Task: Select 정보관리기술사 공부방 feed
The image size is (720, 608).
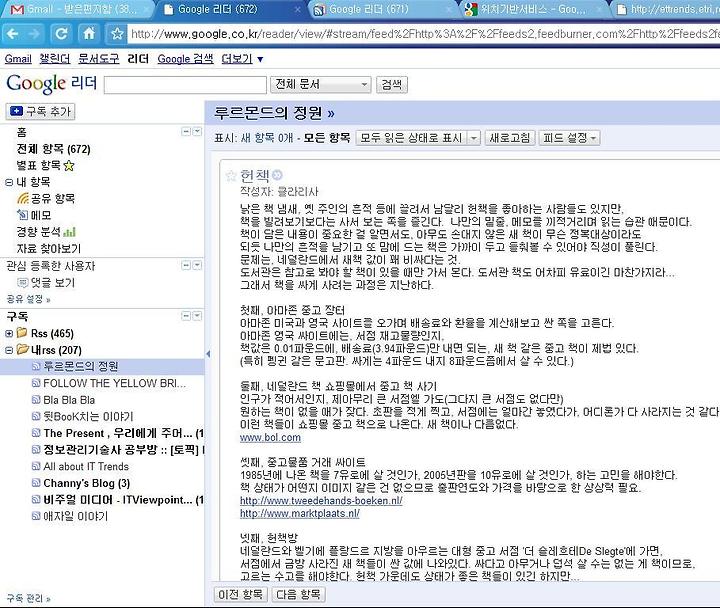Action: [124, 450]
